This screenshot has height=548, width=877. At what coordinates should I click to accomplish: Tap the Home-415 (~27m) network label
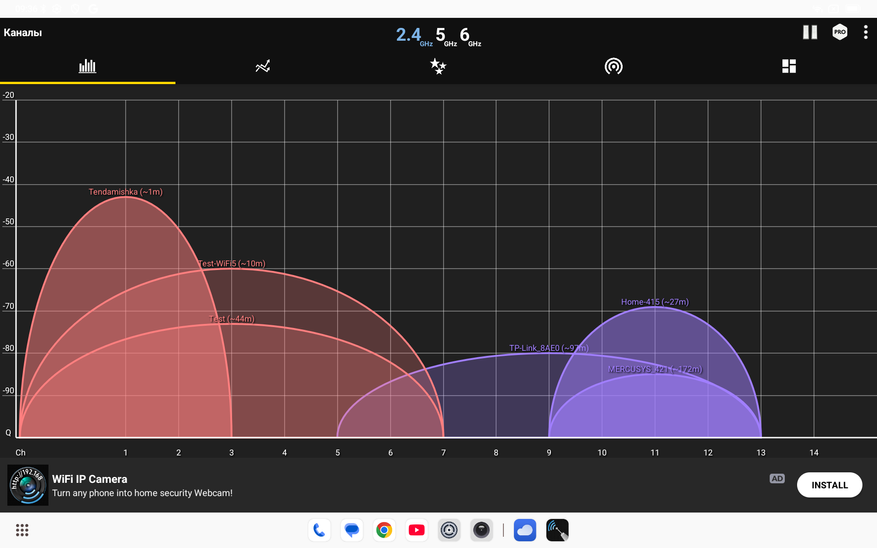pos(654,302)
